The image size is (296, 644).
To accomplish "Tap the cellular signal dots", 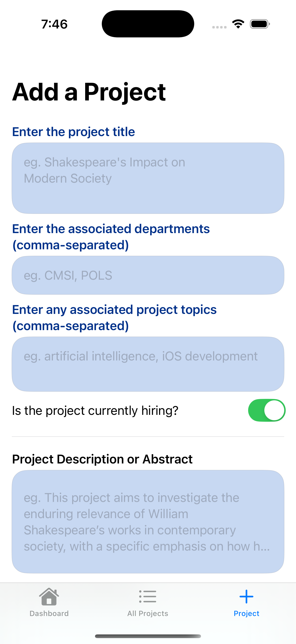I will coord(219,27).
